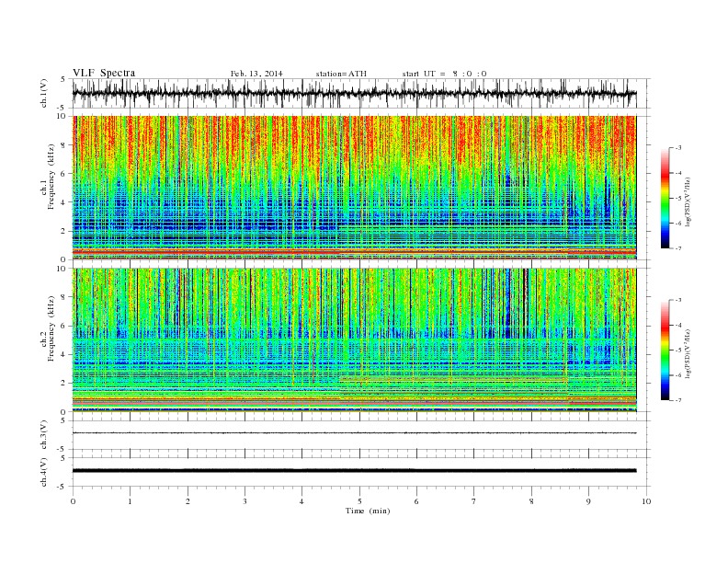The height and width of the screenshot is (563, 728).
Task: Click the "station=ATH" label
Action: [x=341, y=74]
